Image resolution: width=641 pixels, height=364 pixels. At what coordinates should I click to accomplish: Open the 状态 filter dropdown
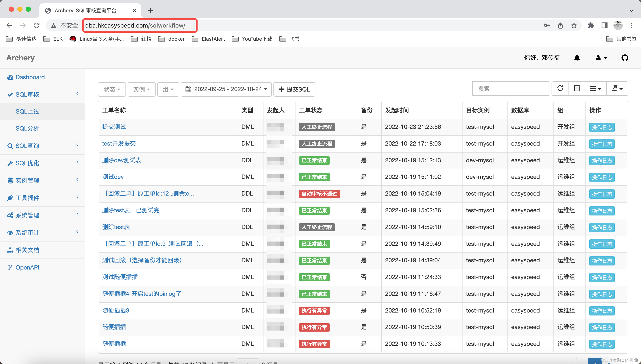[x=111, y=89]
